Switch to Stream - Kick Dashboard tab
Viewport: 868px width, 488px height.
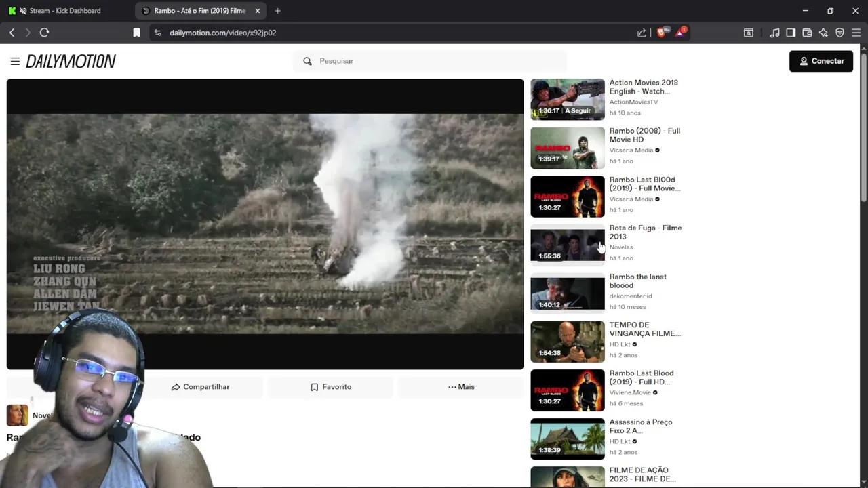click(x=65, y=11)
